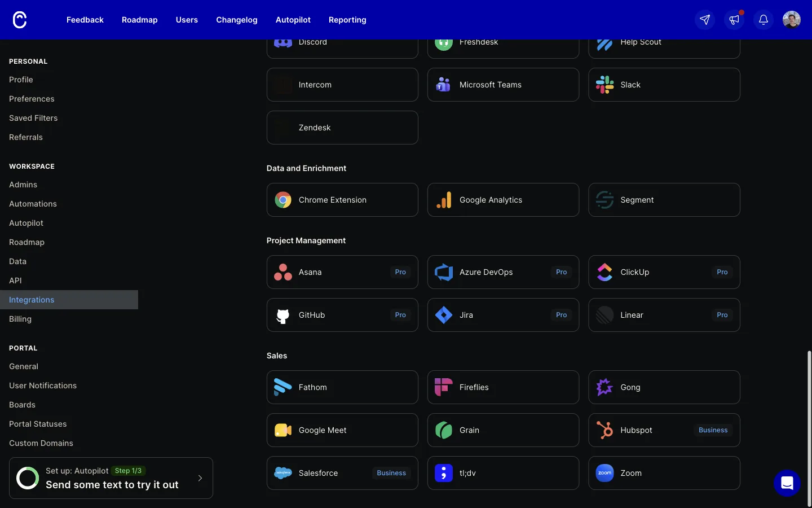Click the Autopilot setup progress ring

(28, 478)
